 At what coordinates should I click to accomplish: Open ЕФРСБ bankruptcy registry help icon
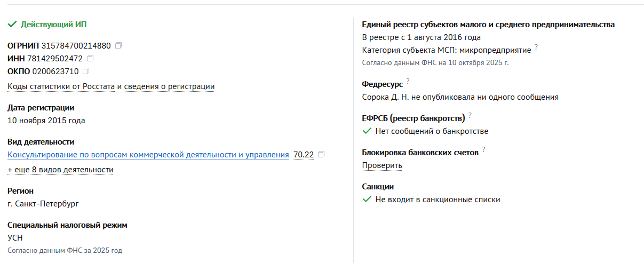click(470, 115)
